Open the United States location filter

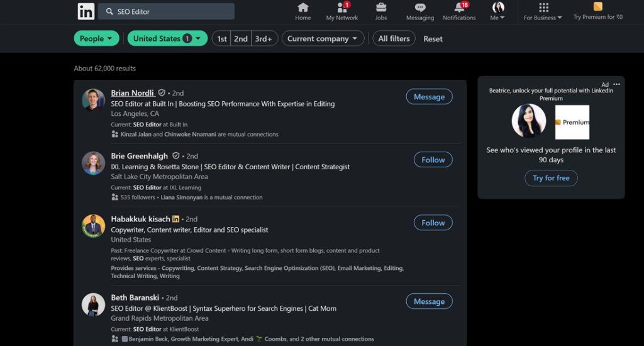point(167,38)
